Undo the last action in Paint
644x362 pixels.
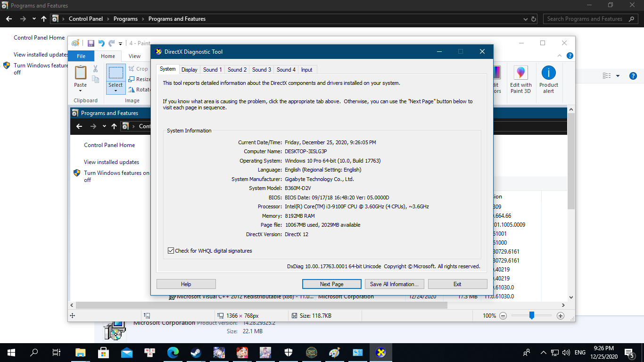tap(101, 43)
